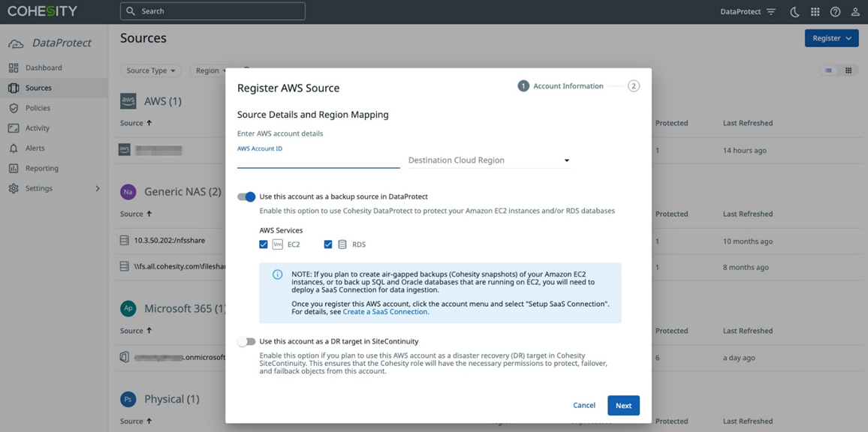Click the Microsoft 365 'Ap' badge icon
The image size is (868, 432).
[x=128, y=309]
